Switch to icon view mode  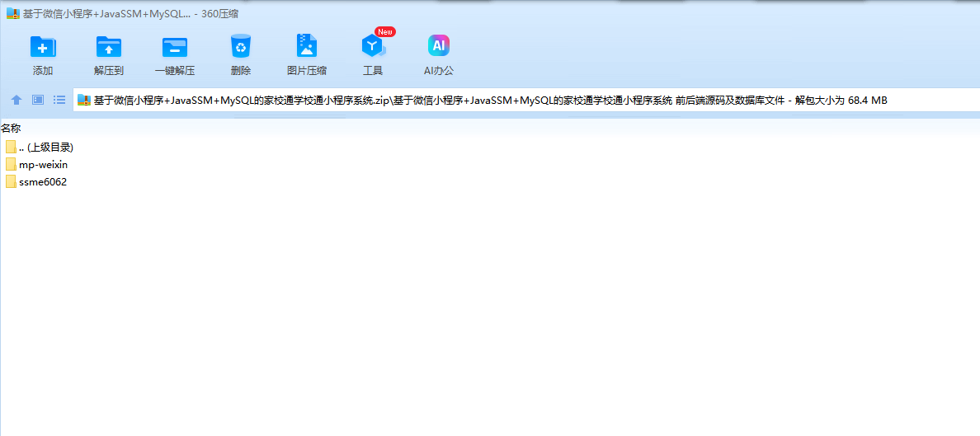coord(38,100)
